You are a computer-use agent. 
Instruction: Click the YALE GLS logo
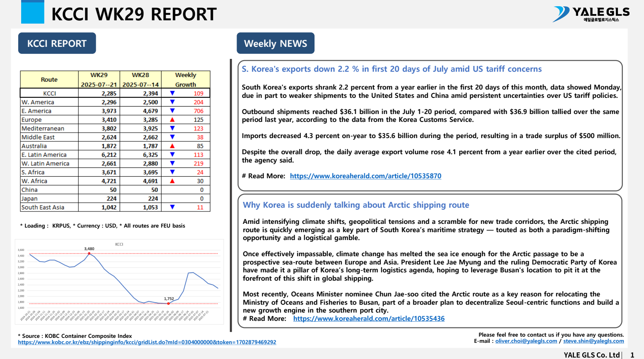591,14
